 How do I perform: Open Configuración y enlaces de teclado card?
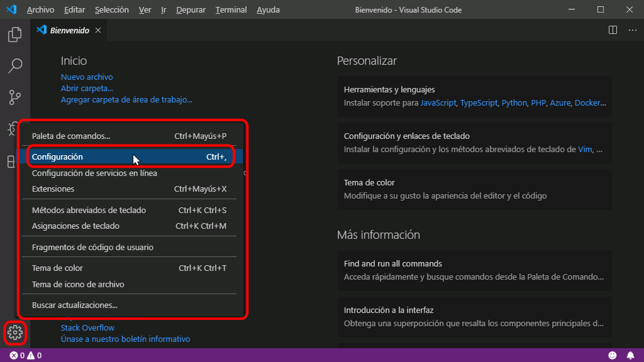[475, 143]
